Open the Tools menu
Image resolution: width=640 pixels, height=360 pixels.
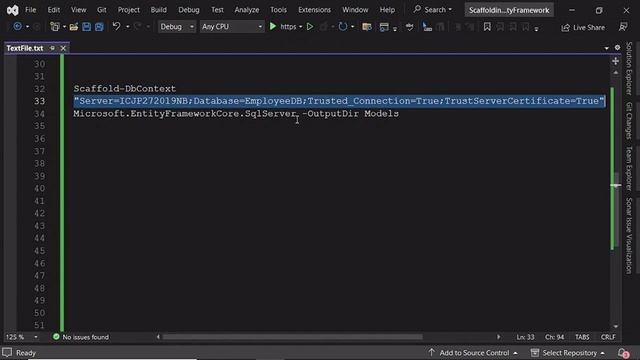coord(278,10)
